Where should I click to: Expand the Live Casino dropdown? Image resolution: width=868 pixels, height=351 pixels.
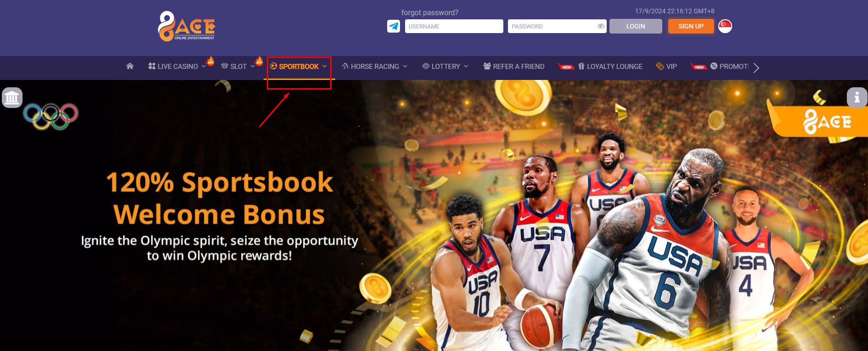[x=204, y=67]
